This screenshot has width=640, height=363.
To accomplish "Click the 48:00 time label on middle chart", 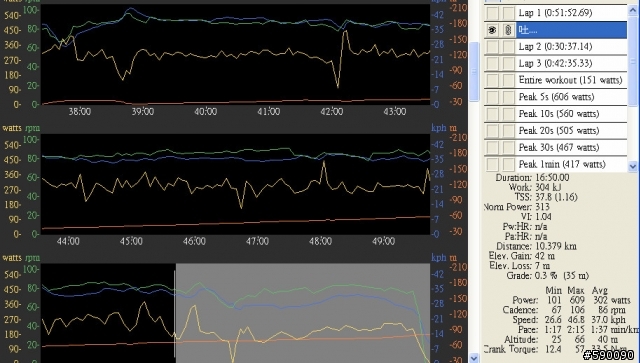I will click(320, 241).
